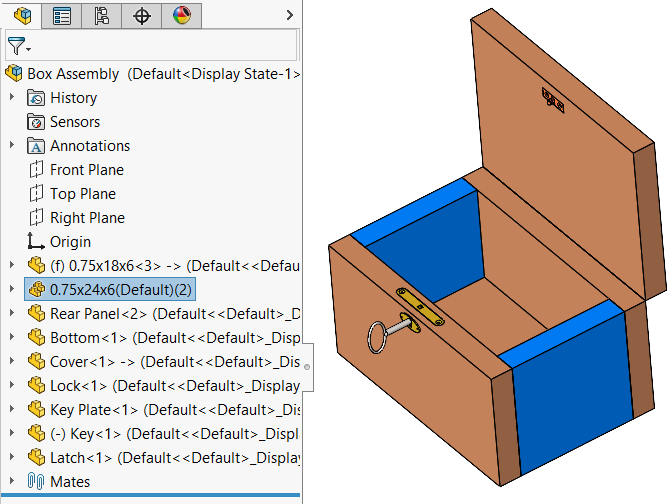The image size is (672, 504).
Task: Click the Right Plane item
Action: pyautogui.click(x=87, y=218)
